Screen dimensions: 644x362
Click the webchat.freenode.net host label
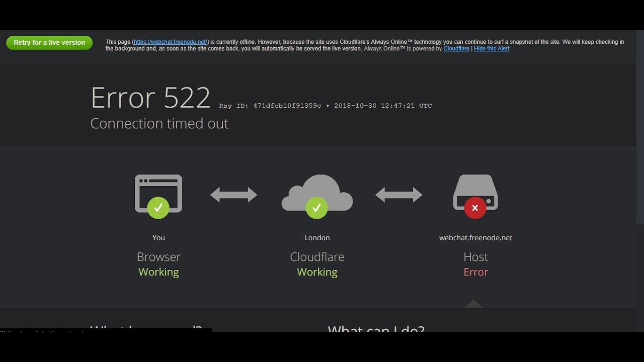tap(475, 238)
